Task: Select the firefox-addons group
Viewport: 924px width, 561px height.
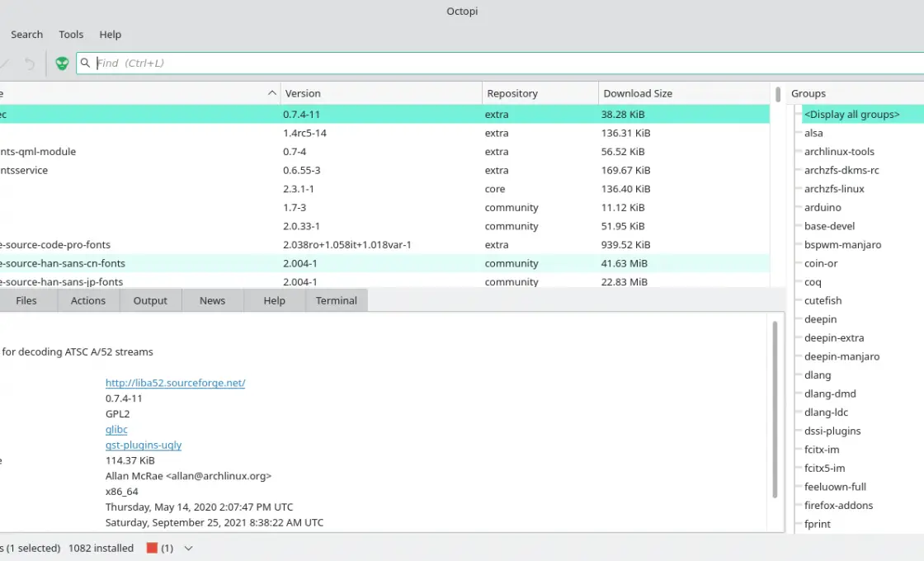Action: (838, 506)
